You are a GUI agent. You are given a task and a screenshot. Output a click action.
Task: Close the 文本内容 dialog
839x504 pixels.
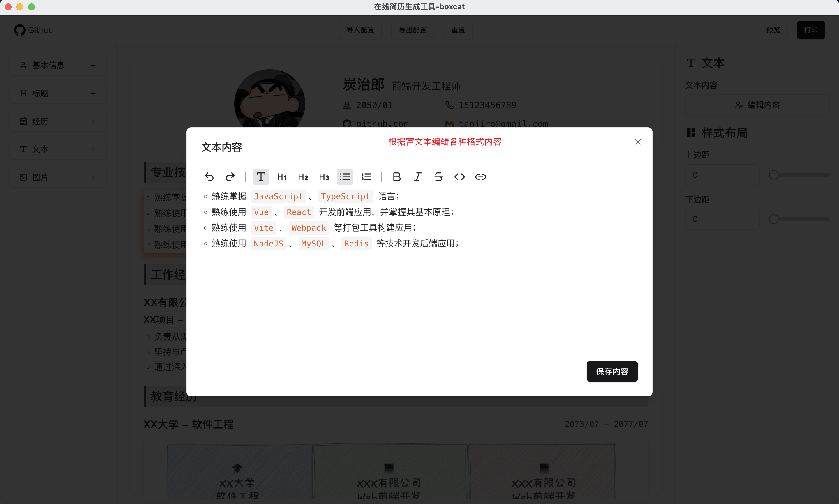(638, 142)
